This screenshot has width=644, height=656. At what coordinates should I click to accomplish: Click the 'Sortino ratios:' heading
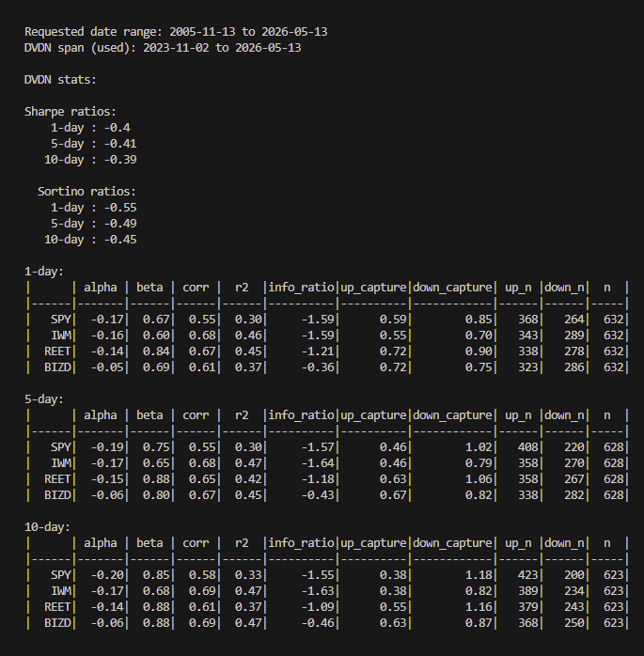click(x=86, y=192)
